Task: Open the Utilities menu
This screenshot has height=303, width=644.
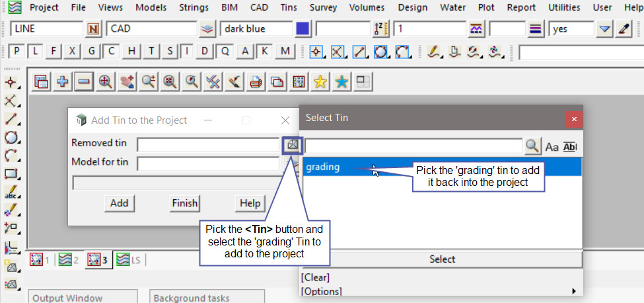Action: click(564, 7)
